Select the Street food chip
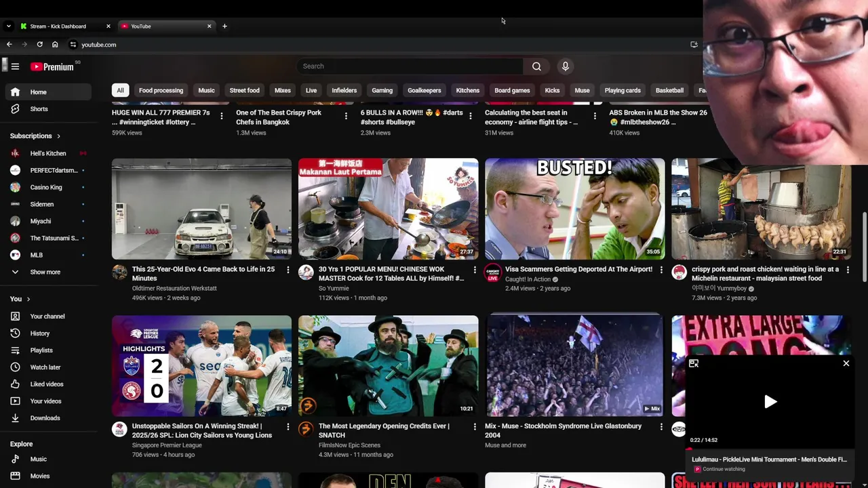Image resolution: width=868 pixels, height=488 pixels. click(244, 90)
